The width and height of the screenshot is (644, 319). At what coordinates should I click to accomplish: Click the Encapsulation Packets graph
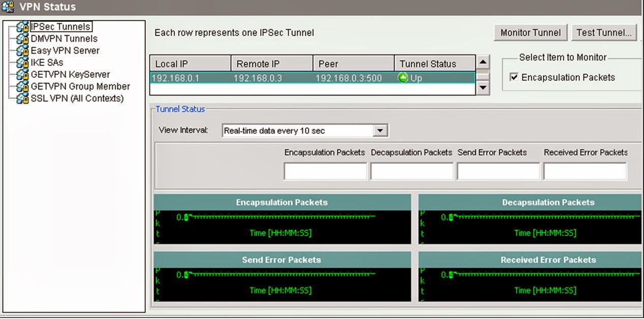(x=282, y=227)
